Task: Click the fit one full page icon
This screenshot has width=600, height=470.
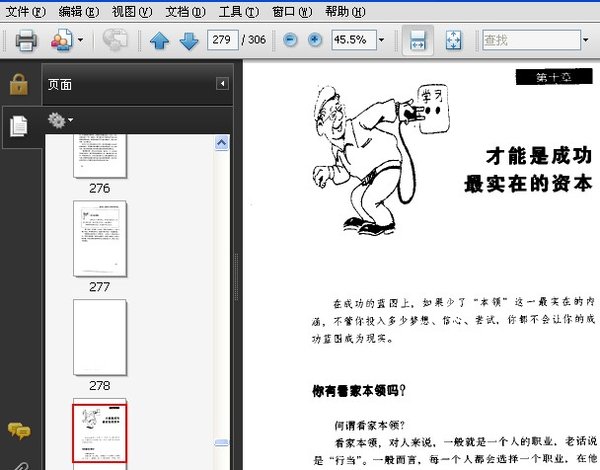Action: coord(453,40)
